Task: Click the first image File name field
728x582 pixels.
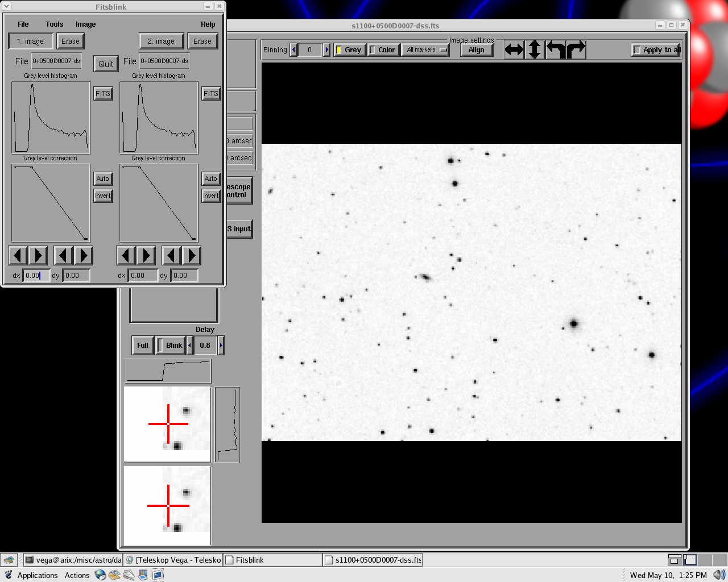Action: click(56, 61)
